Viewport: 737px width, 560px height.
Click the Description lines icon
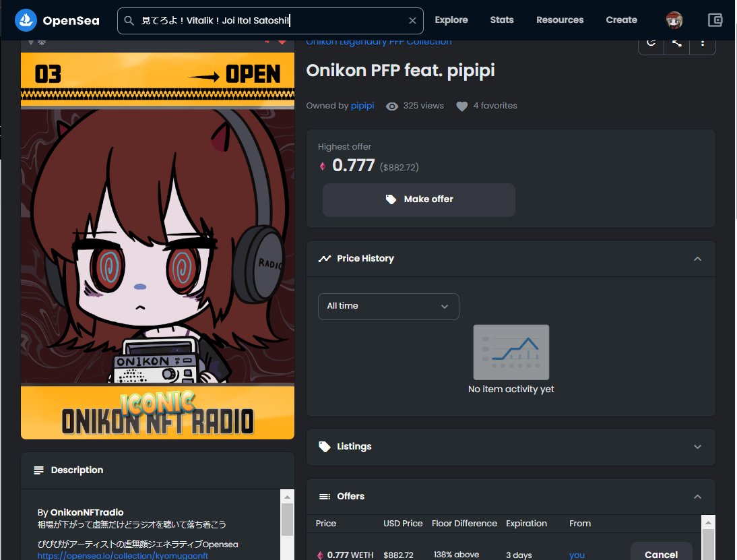tap(39, 470)
